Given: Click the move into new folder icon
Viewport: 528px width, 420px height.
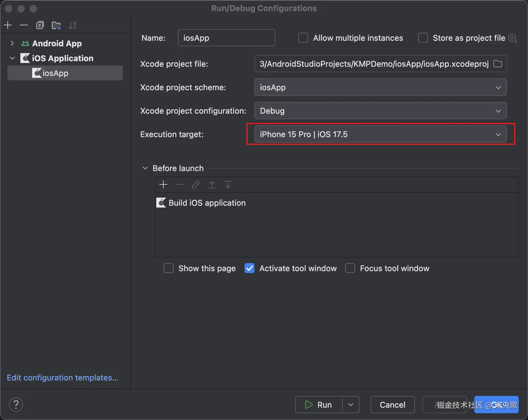Looking at the screenshot, I should tap(56, 25).
